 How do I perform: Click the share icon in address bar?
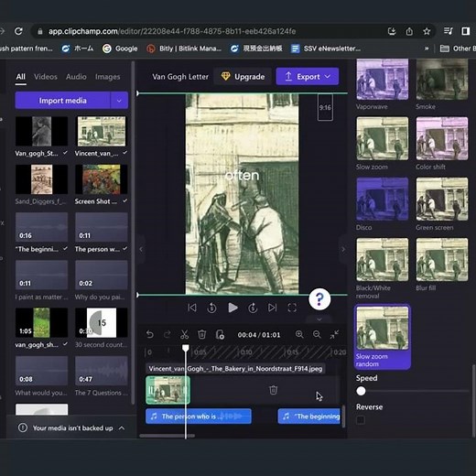pos(409,31)
